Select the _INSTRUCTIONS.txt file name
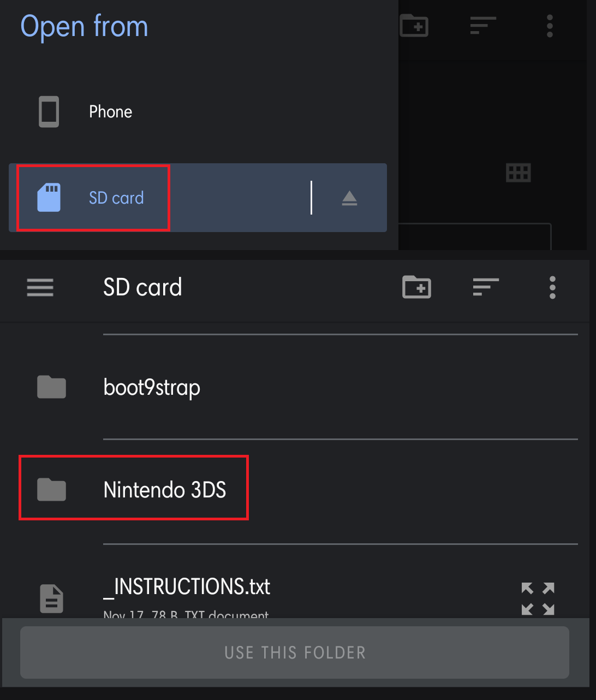Viewport: 596px width, 700px height. [x=187, y=587]
